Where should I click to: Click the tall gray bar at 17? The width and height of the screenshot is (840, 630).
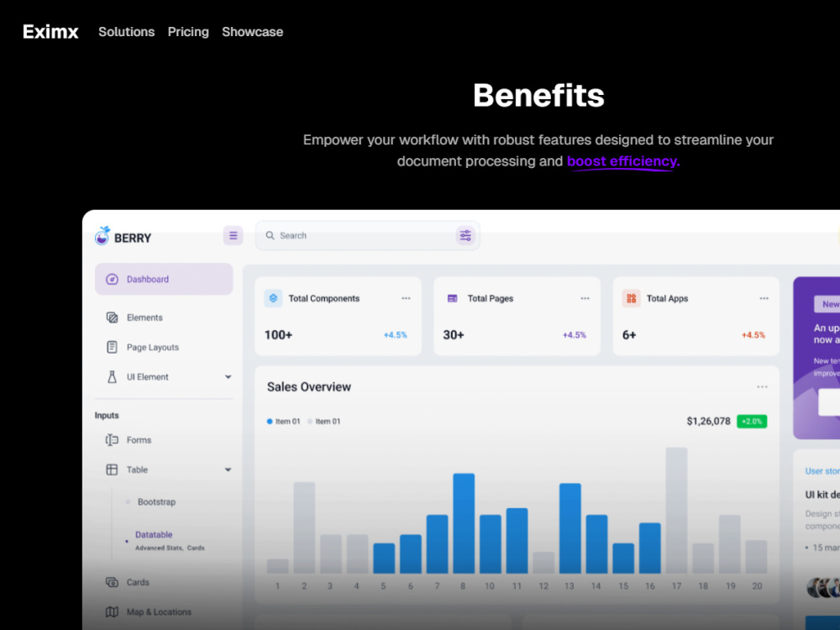(x=676, y=511)
